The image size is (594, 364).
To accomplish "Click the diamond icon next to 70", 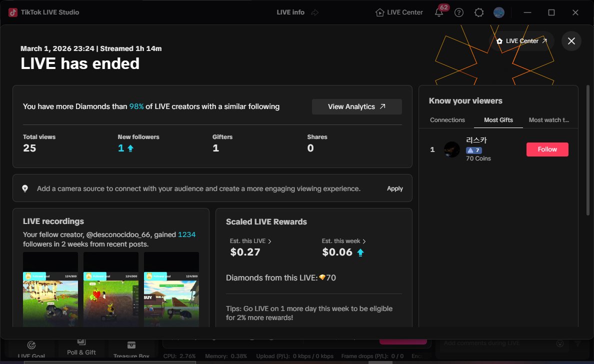I will [x=322, y=277].
